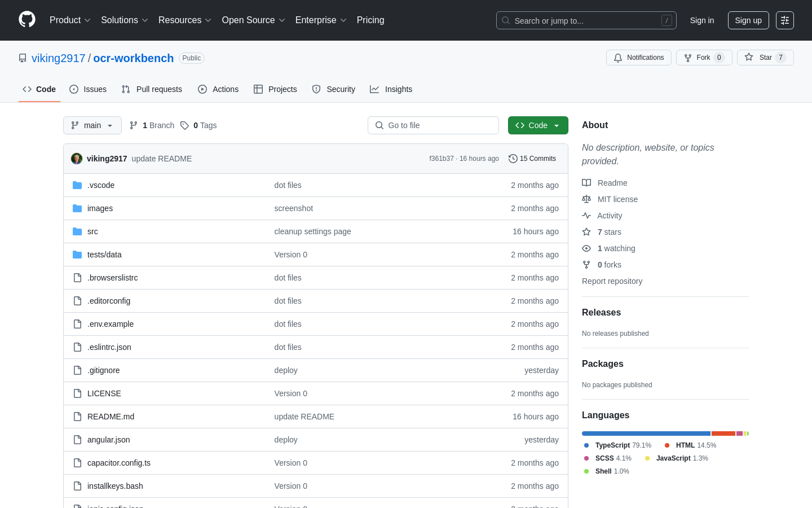Click the installkeys.bash file icon

(77, 486)
